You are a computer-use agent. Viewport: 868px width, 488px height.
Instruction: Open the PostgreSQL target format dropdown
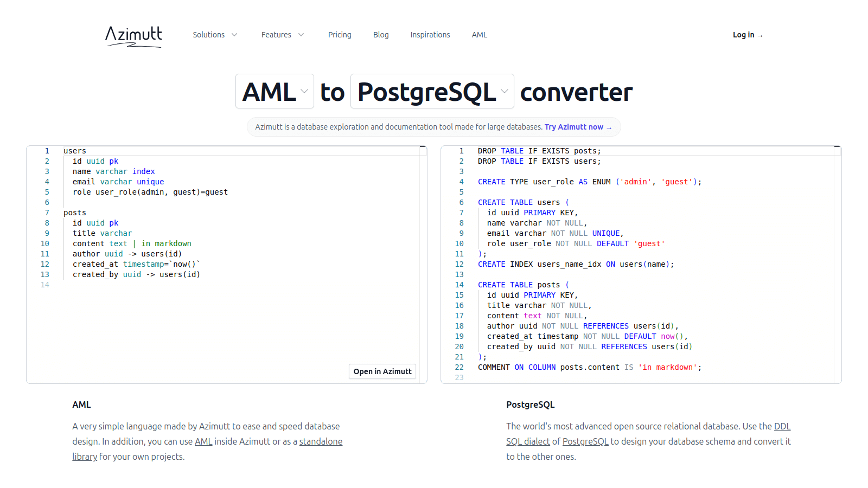click(432, 91)
